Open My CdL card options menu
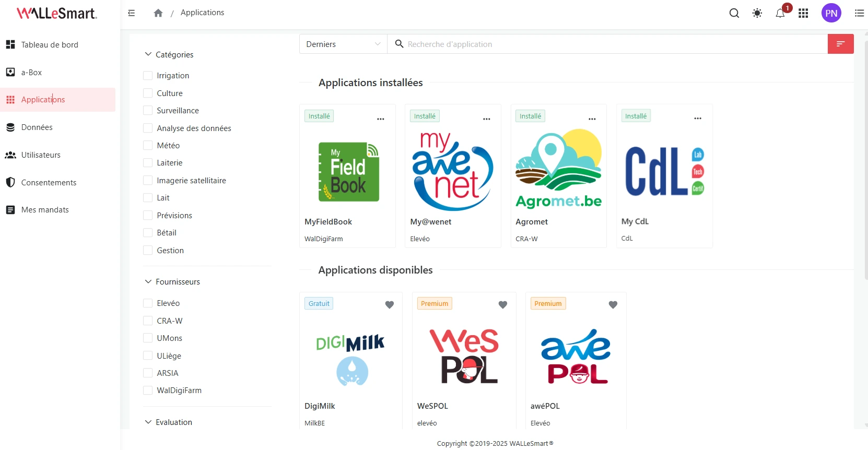 coord(698,119)
